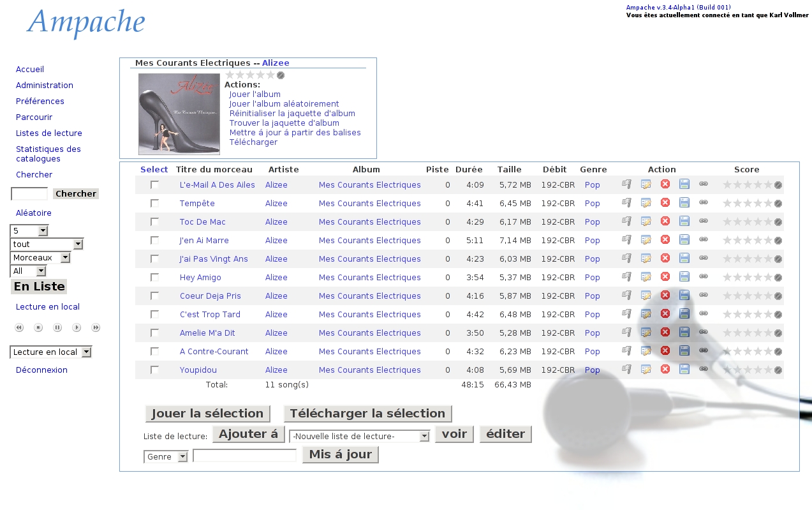Click the album cover thumbnail
The width and height of the screenshot is (812, 510).
coord(179,114)
